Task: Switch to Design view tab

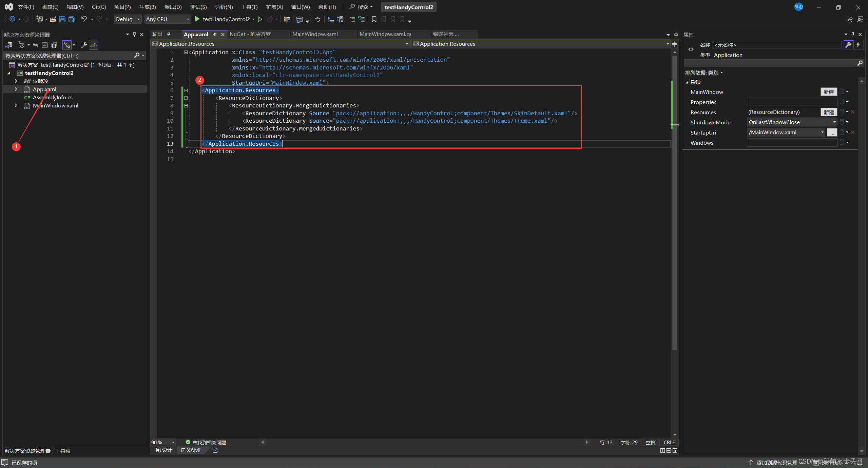Action: [x=164, y=450]
